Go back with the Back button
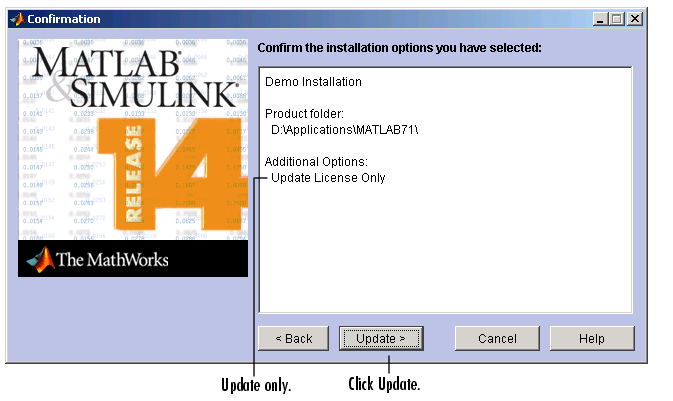The image size is (673, 401). coord(294,338)
